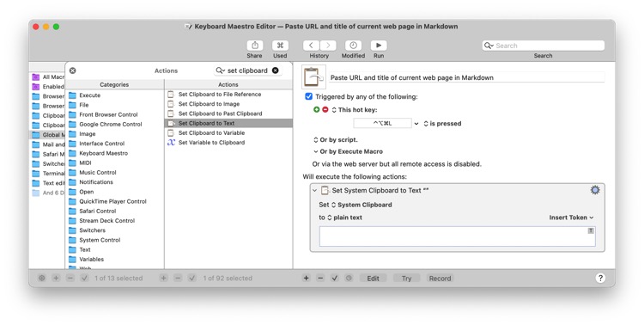Viewport: 644px width, 325px height.
Task: Click the Categories column header
Action: [114, 84]
